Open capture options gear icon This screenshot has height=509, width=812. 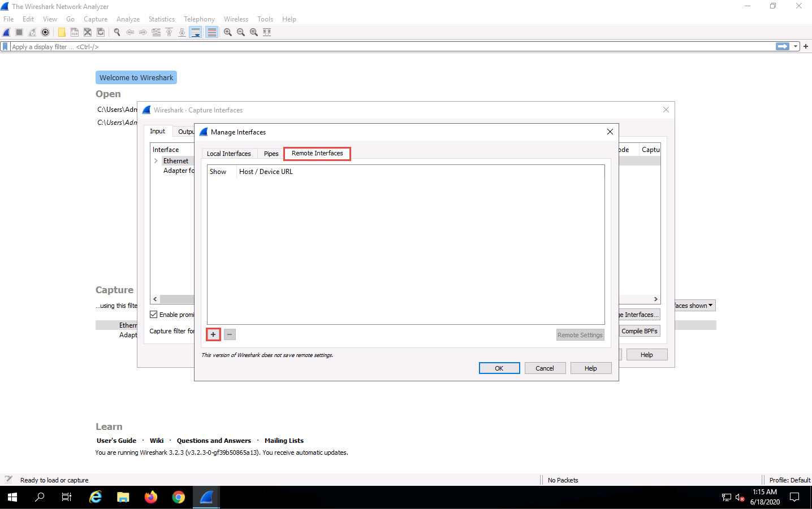coord(45,32)
